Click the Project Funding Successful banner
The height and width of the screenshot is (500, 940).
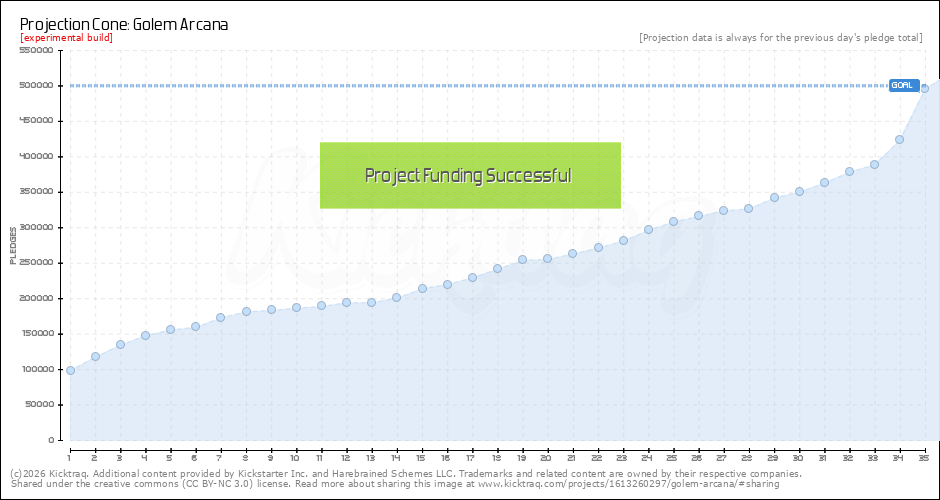(470, 175)
